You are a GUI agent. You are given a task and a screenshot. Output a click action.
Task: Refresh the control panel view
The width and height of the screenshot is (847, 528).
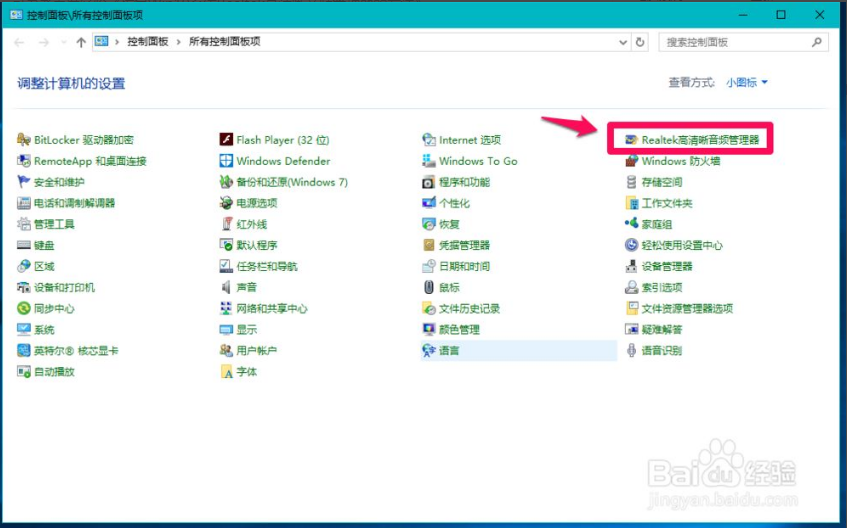point(640,42)
